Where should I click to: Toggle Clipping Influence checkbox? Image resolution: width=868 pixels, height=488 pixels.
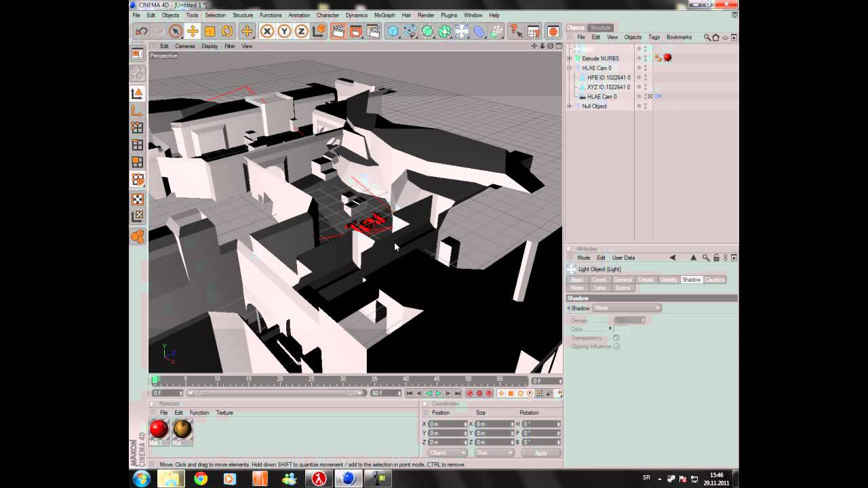616,346
